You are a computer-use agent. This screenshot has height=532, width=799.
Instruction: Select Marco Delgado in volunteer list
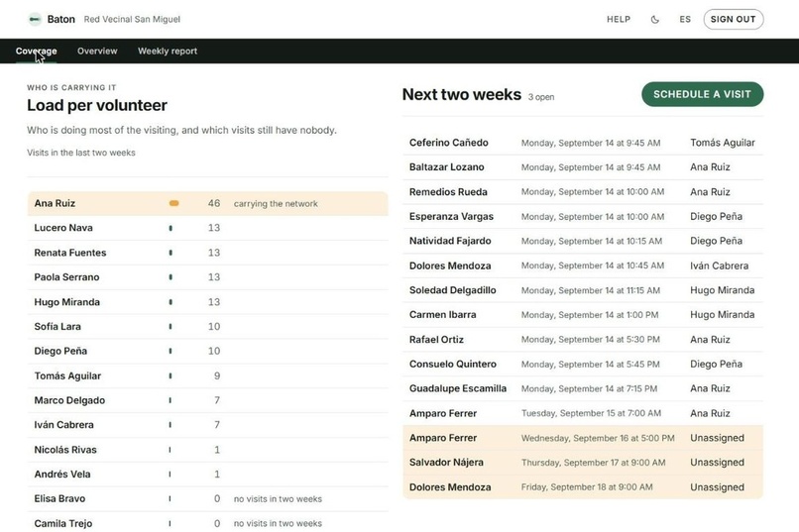pyautogui.click(x=207, y=400)
